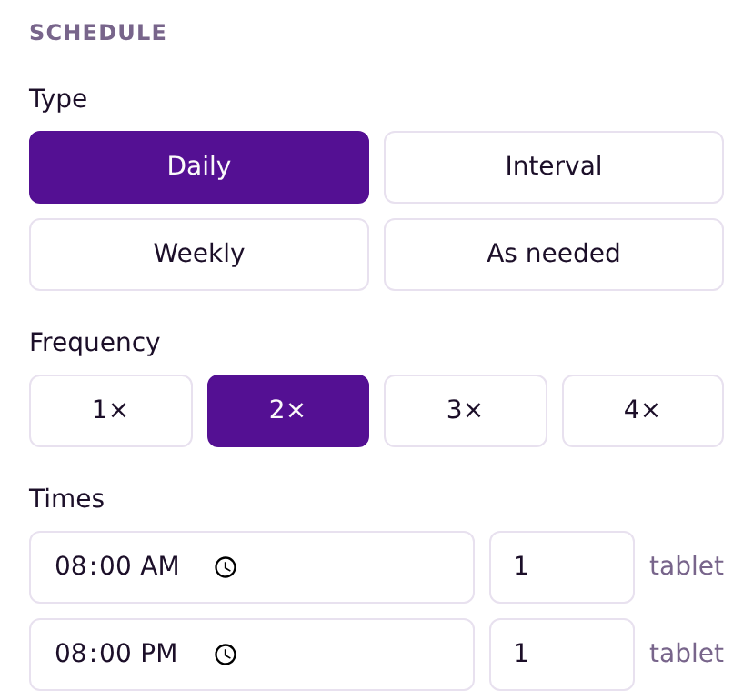Select the 2× frequency option

point(288,411)
